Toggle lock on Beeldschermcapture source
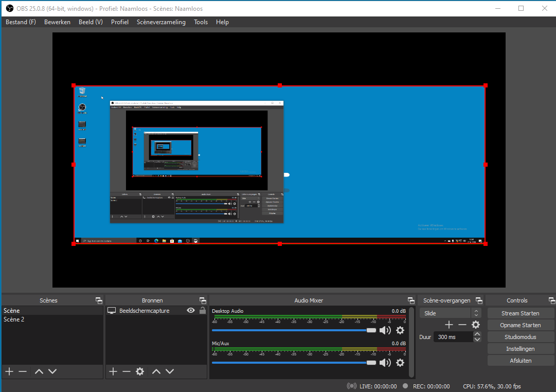 point(203,310)
